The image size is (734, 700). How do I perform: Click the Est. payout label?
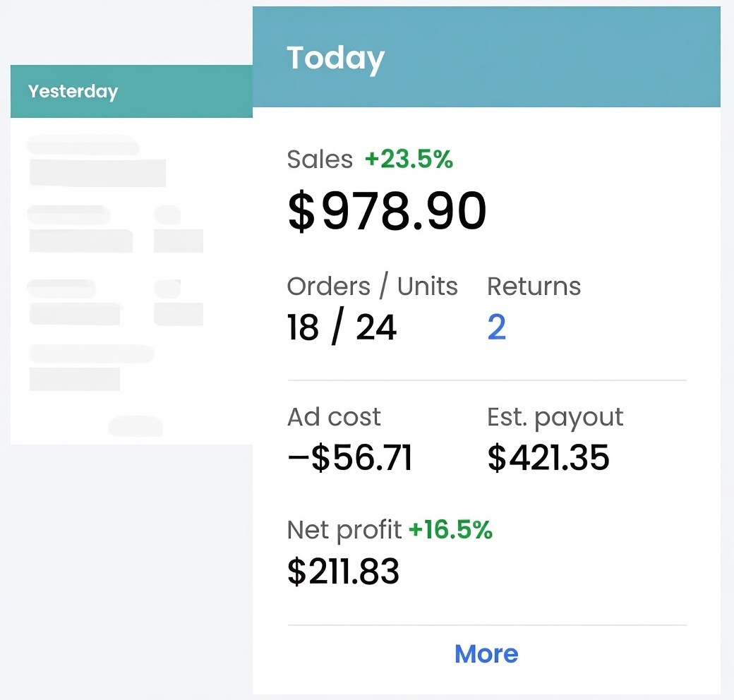555,417
